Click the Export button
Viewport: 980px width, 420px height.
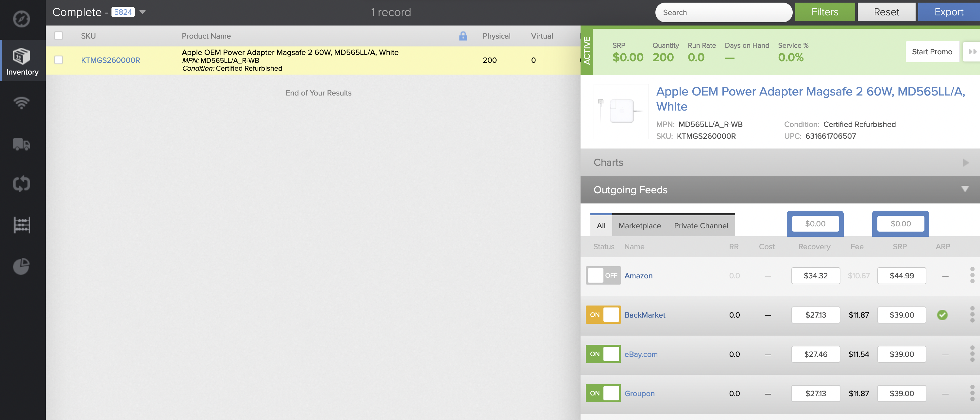coord(949,12)
